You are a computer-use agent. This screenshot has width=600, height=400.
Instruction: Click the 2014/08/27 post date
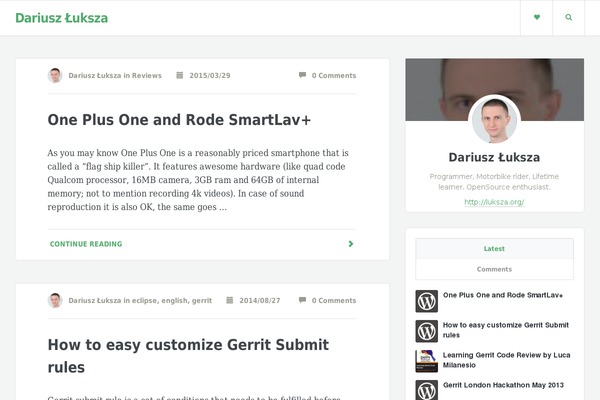260,300
